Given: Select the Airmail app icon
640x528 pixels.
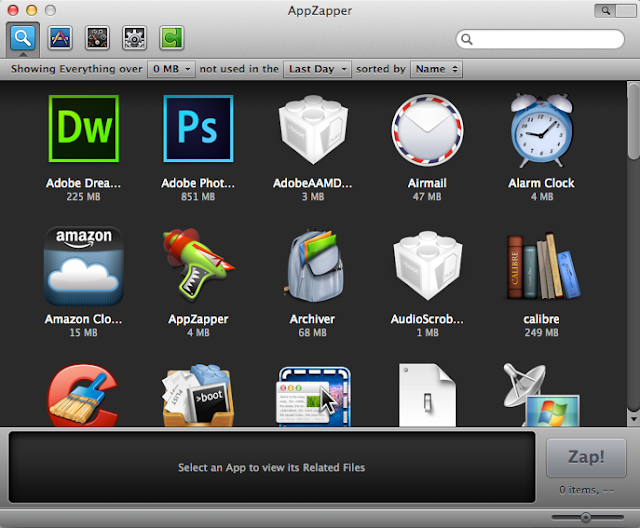Looking at the screenshot, I should pyautogui.click(x=427, y=130).
